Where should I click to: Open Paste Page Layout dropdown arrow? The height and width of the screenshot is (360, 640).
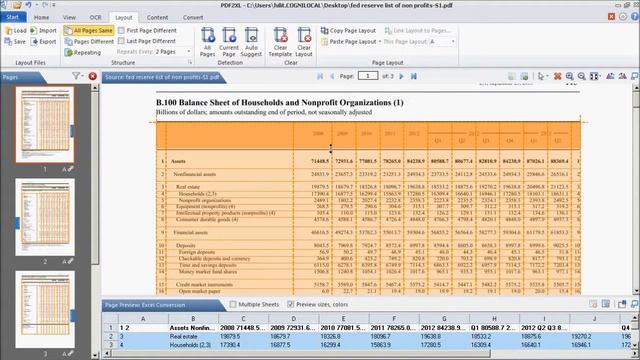click(x=380, y=42)
